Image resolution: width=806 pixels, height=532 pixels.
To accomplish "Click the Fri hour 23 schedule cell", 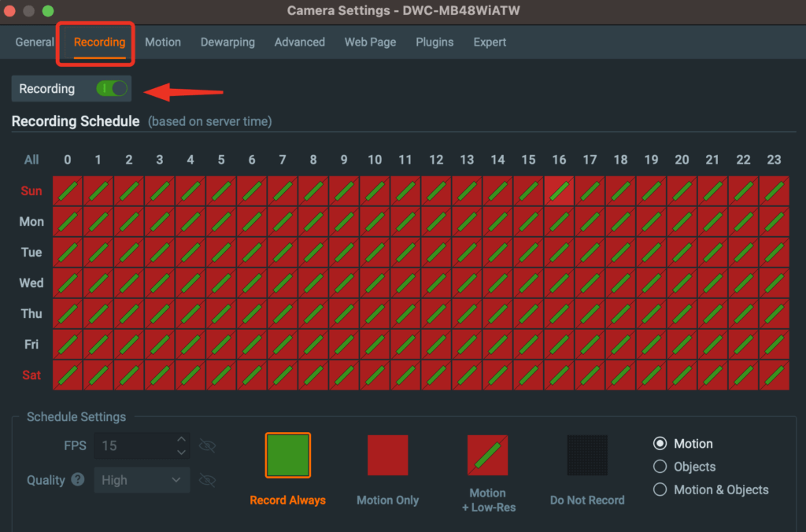I will point(775,345).
